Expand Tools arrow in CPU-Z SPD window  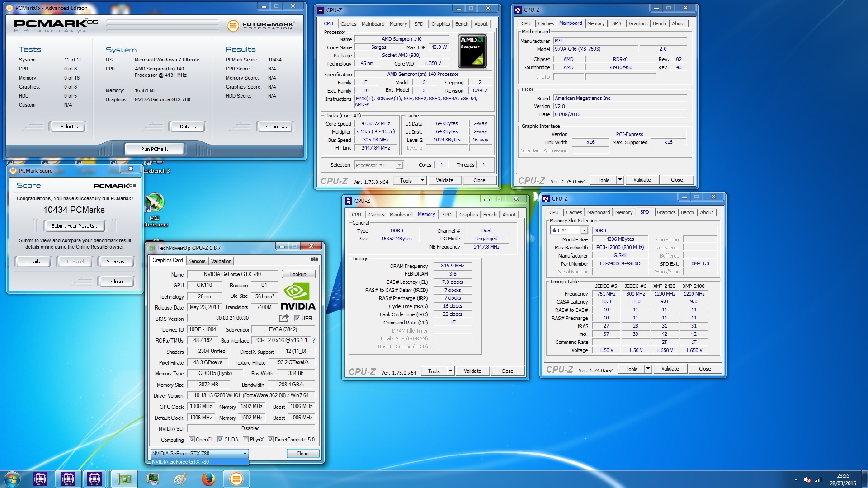click(648, 369)
